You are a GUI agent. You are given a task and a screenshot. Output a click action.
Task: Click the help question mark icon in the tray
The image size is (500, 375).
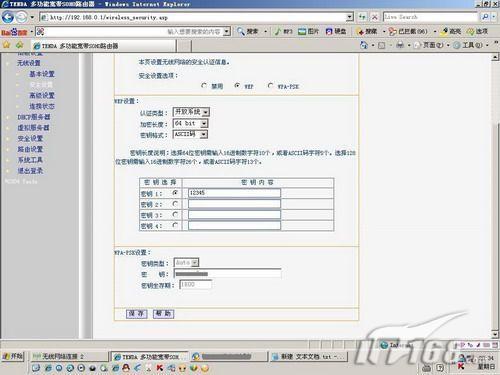coord(440,368)
